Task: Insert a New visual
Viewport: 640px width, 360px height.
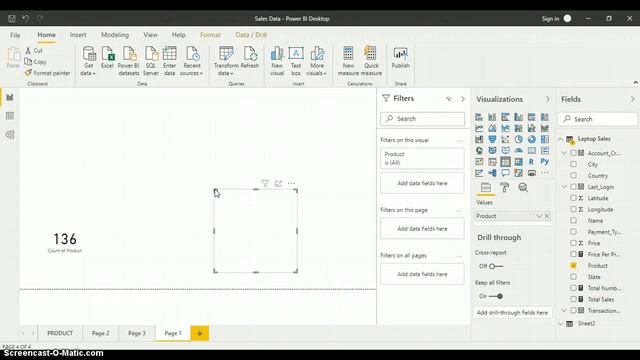Action: [277, 61]
